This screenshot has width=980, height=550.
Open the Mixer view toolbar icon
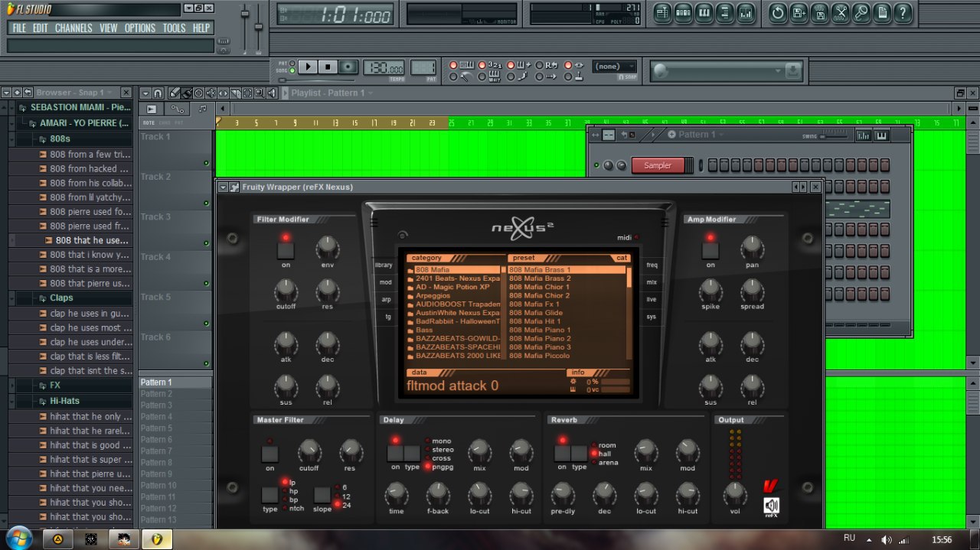pos(746,12)
